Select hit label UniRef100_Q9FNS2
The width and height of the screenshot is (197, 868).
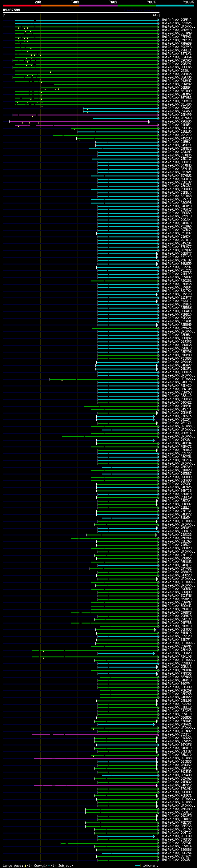coord(177,149)
